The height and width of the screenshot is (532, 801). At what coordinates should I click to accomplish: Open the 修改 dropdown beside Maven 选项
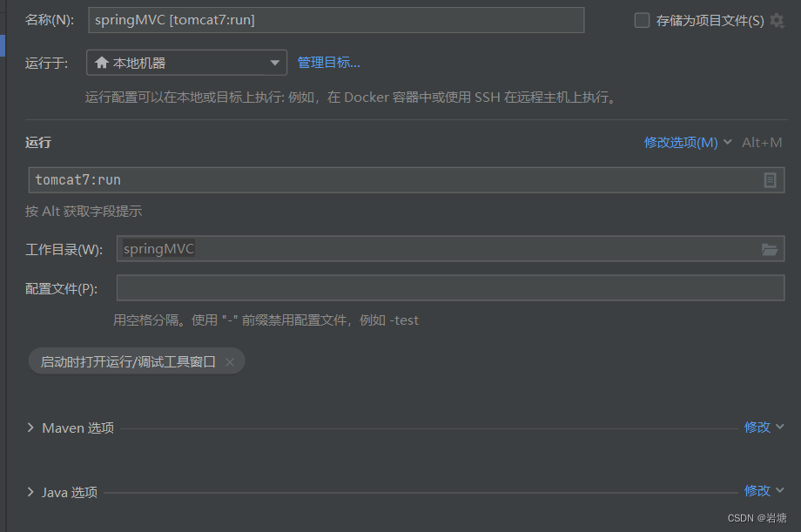[x=758, y=427]
